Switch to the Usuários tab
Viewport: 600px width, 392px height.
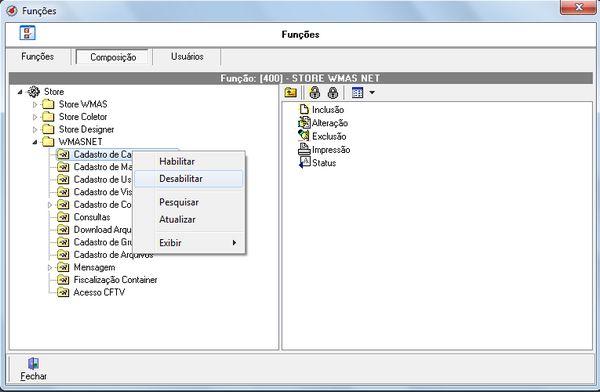(187, 56)
